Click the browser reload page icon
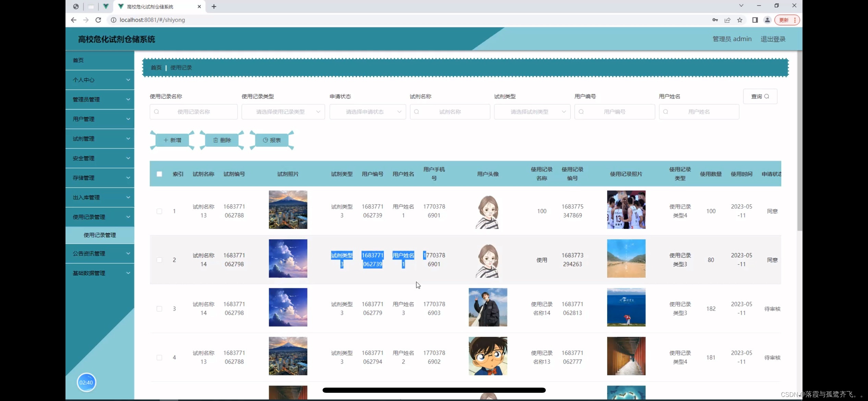The image size is (868, 401). click(98, 20)
